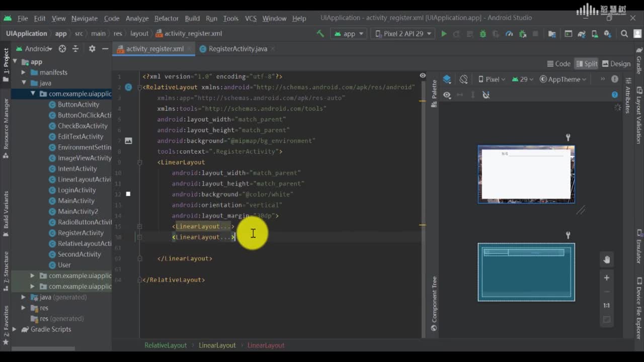Image resolution: width=644 pixels, height=362 pixels.
Task: Open the AppTheme dropdown
Action: coord(563,79)
